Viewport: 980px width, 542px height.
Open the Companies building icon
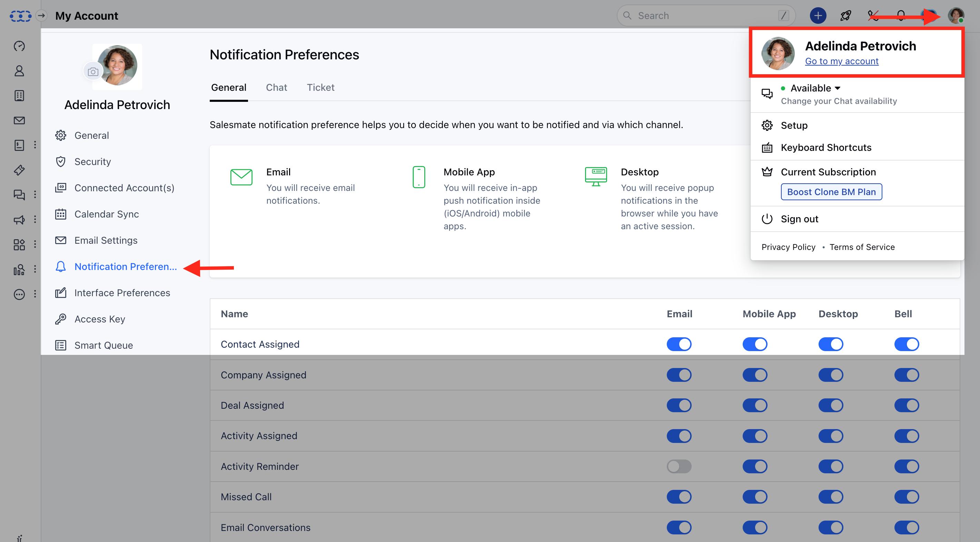point(19,96)
